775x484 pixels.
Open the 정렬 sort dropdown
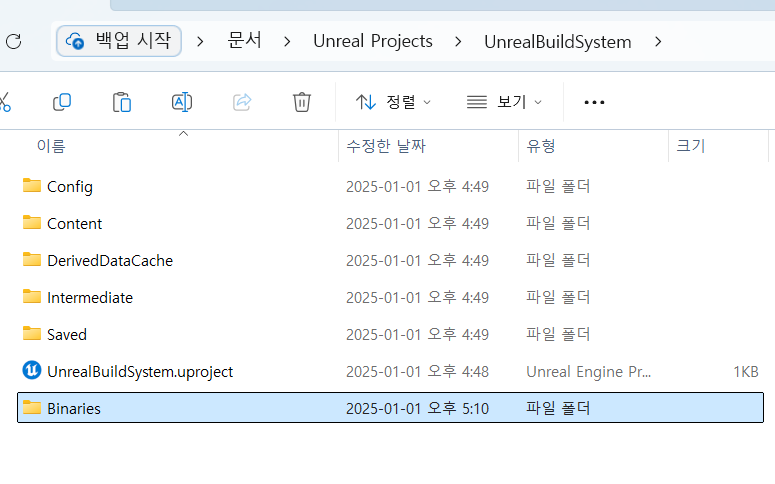[393, 102]
